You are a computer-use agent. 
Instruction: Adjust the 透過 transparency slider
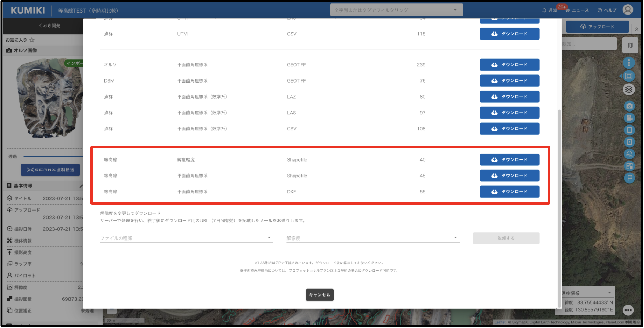[52, 156]
